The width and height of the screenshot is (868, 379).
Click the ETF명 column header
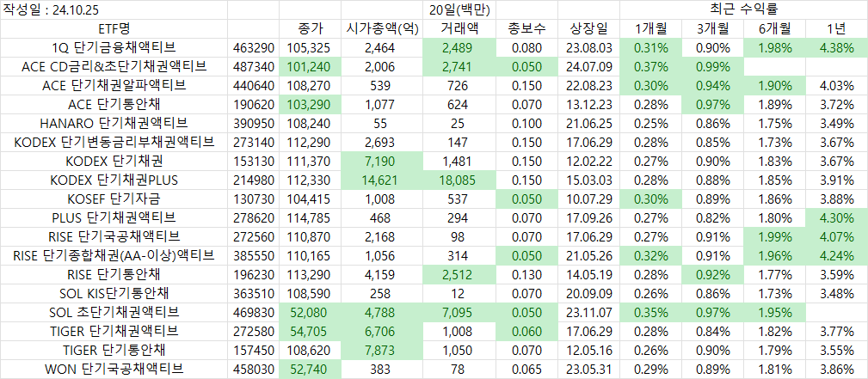coord(114,28)
